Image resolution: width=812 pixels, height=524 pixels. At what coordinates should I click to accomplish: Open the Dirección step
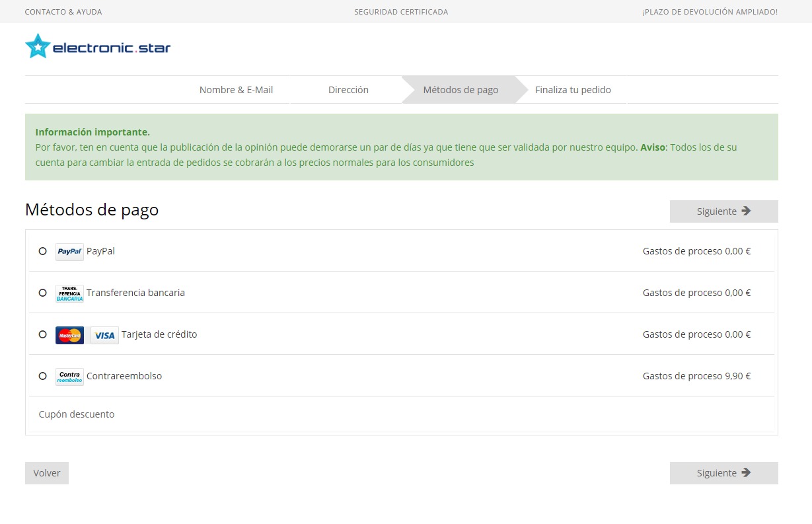coord(348,90)
